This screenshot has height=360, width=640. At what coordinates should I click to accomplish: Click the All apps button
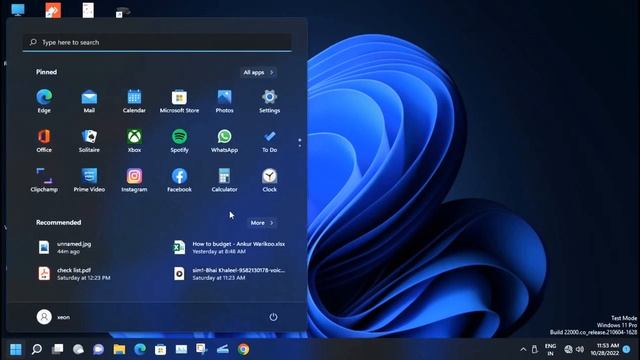tap(258, 72)
